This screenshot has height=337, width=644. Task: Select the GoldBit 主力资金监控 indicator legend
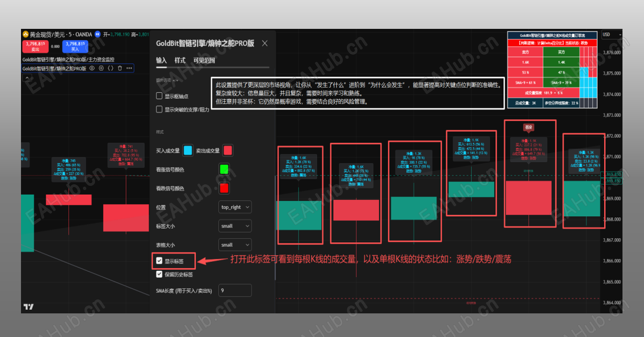(x=68, y=60)
